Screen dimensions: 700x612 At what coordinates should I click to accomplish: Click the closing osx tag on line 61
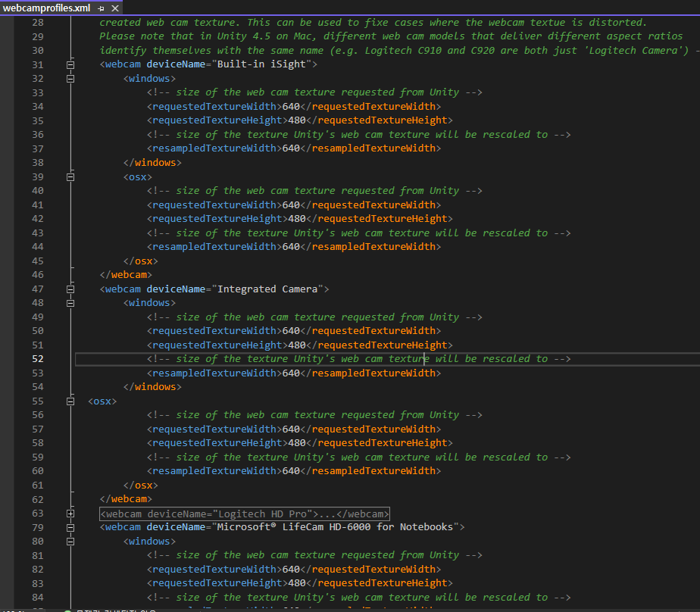point(141,486)
